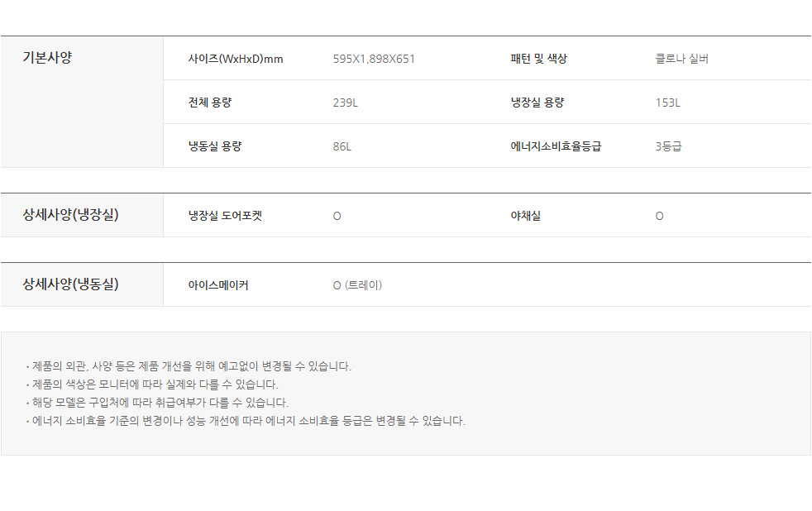Select the 냉장실 용량 label

(x=537, y=103)
